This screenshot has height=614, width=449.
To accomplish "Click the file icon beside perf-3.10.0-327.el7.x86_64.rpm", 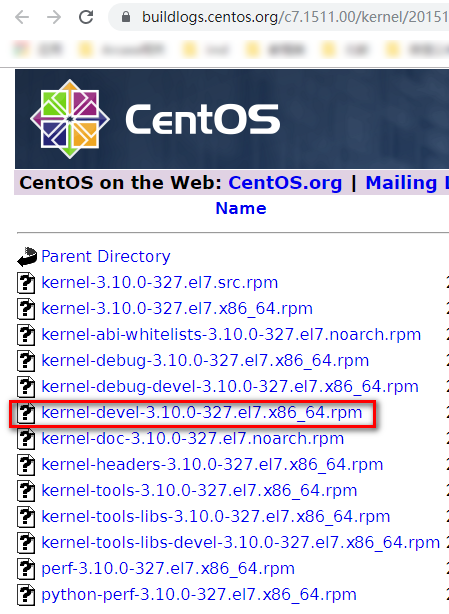I will (26, 569).
